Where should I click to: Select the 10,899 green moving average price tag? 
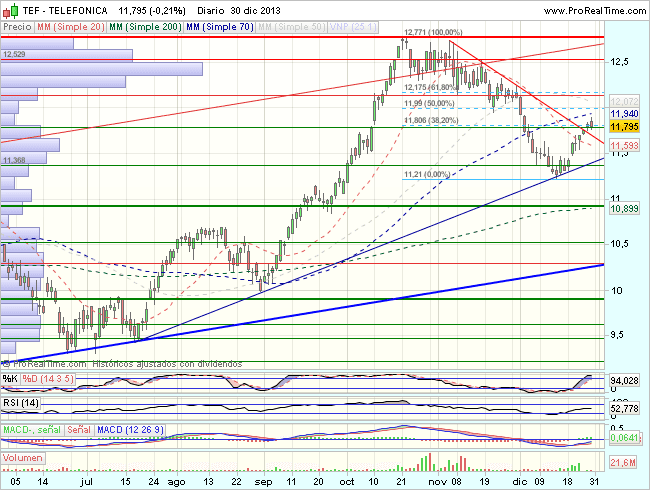625,208
